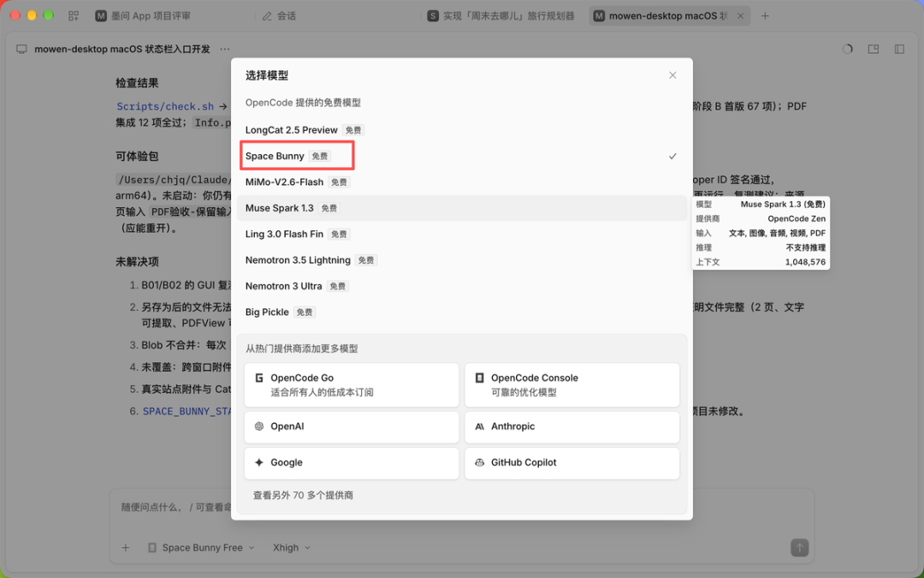Pick the Nemotron 3.5 Lightning model

tap(461, 260)
